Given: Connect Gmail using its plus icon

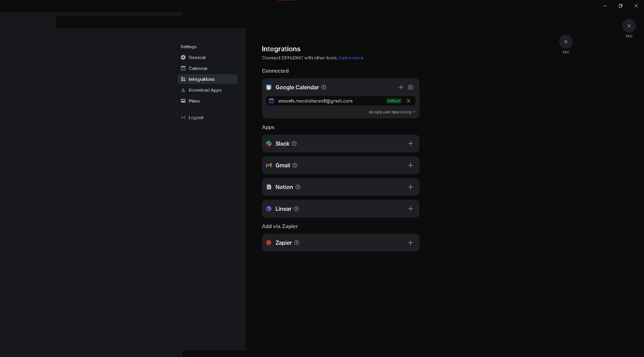Looking at the screenshot, I should coord(410,165).
